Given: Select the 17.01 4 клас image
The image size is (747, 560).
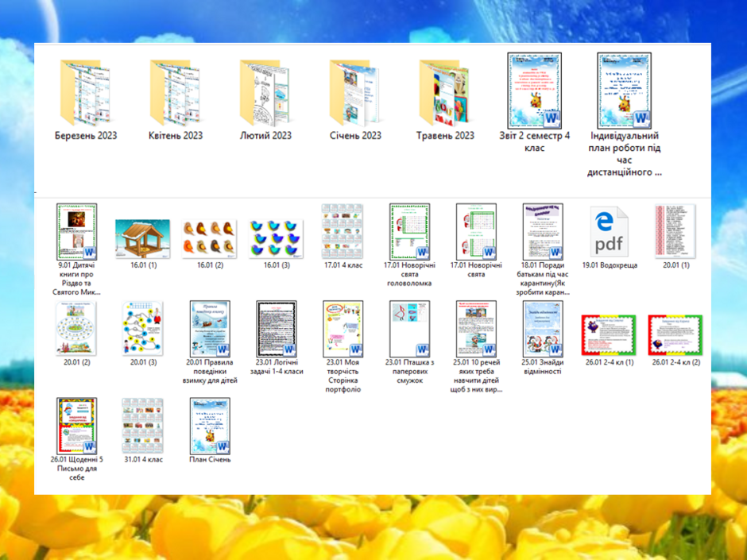Looking at the screenshot, I should (343, 231).
